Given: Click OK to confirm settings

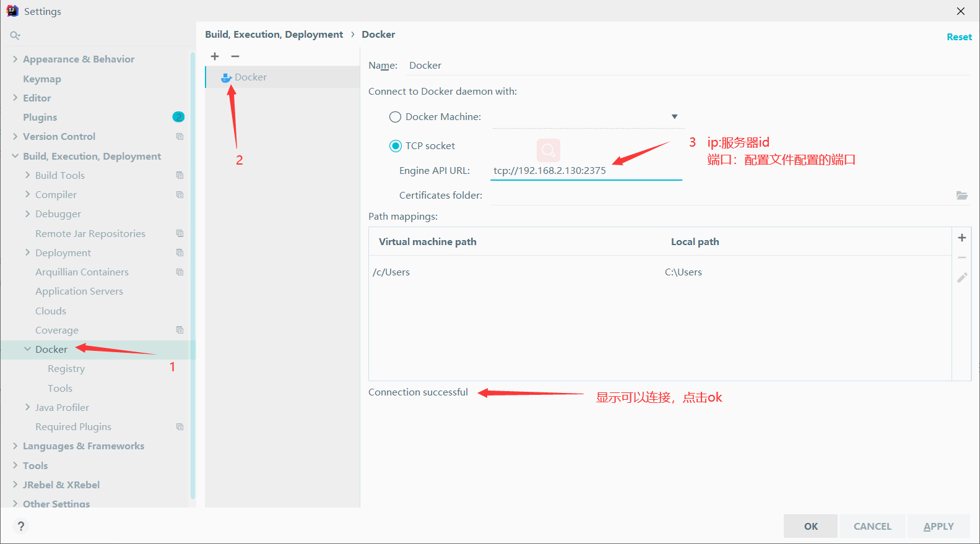Looking at the screenshot, I should (810, 526).
